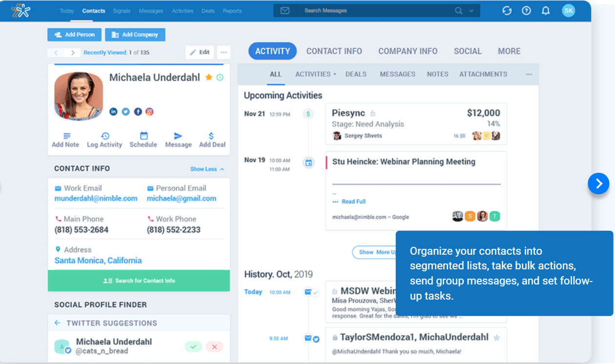Click Log Activity icon
This screenshot has height=364, width=615.
pos(105,136)
